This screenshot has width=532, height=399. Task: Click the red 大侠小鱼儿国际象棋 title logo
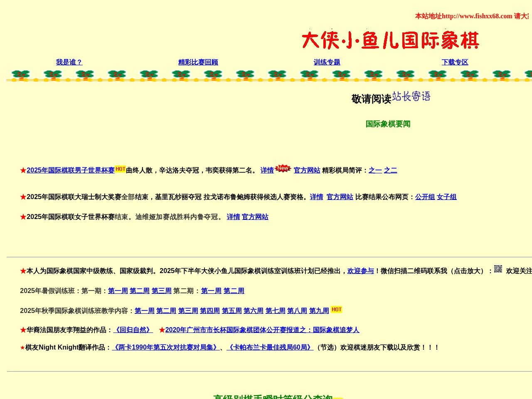pyautogui.click(x=390, y=40)
